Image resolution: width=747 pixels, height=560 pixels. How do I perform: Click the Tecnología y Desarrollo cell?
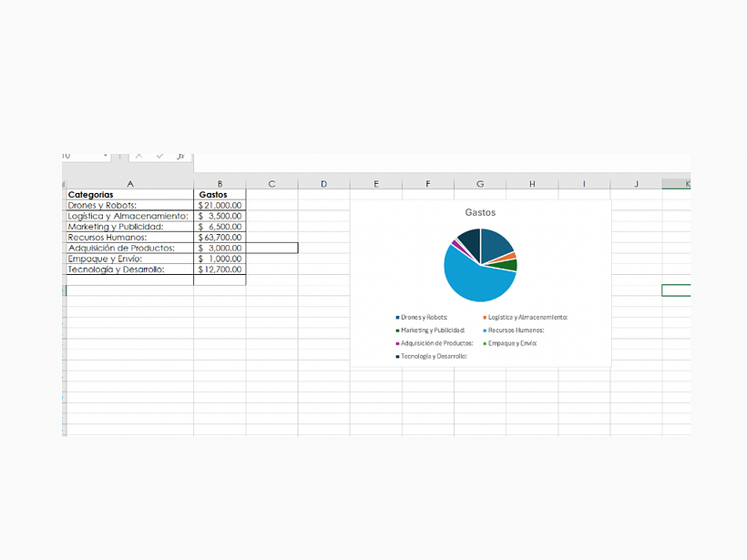coord(129,270)
